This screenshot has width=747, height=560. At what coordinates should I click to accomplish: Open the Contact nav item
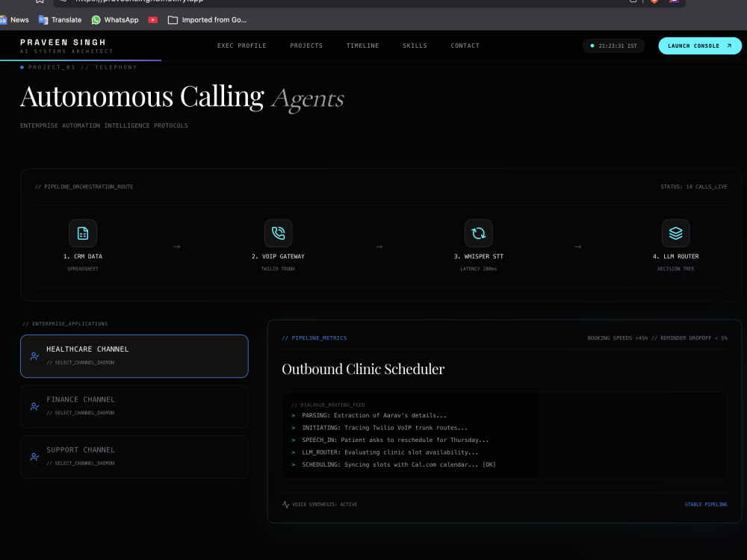tap(465, 46)
